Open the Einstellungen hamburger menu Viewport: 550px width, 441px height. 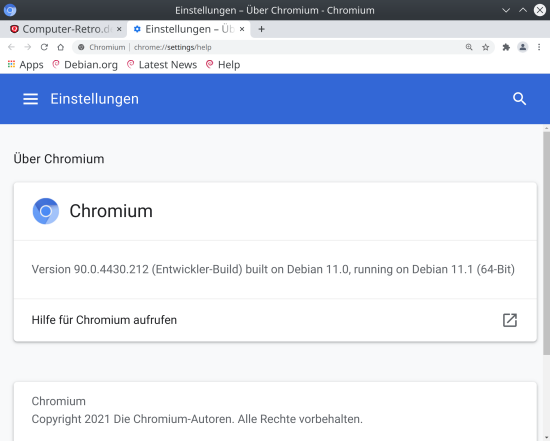point(31,99)
